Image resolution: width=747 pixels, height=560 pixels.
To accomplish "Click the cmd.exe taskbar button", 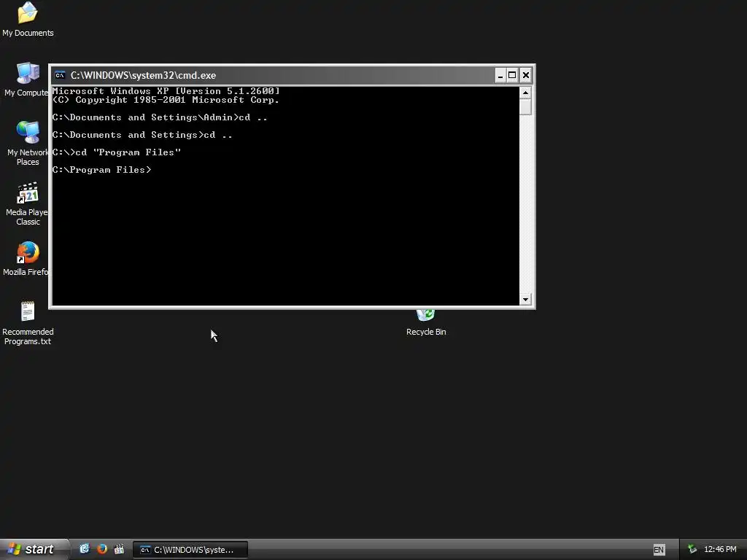I will pos(190,550).
